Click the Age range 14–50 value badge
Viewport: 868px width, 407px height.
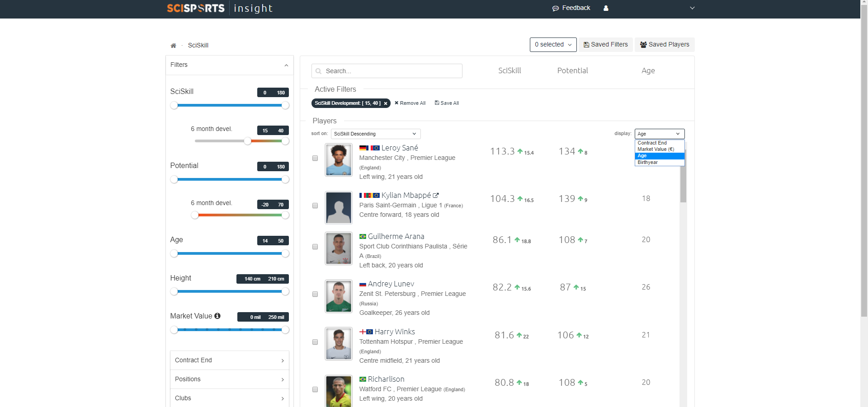pos(273,241)
